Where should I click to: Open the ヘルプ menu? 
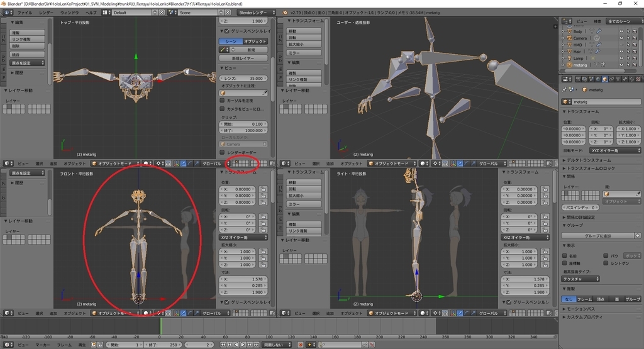(x=91, y=13)
